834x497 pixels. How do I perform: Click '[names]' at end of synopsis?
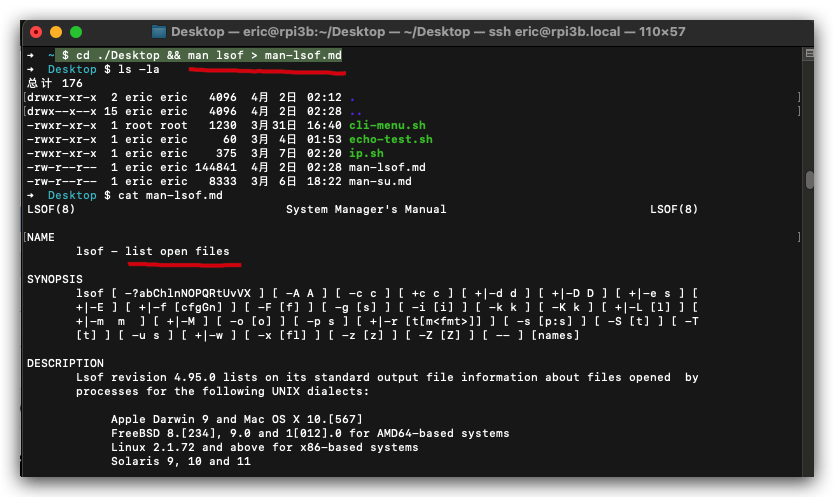click(555, 335)
